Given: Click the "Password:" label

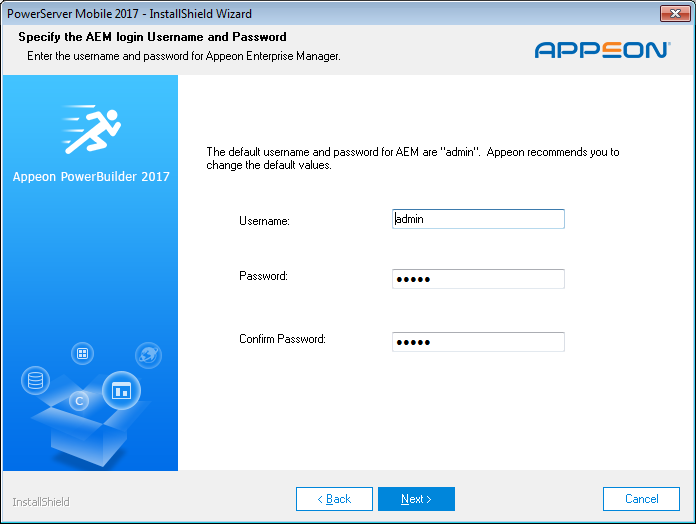Looking at the screenshot, I should pyautogui.click(x=263, y=276).
